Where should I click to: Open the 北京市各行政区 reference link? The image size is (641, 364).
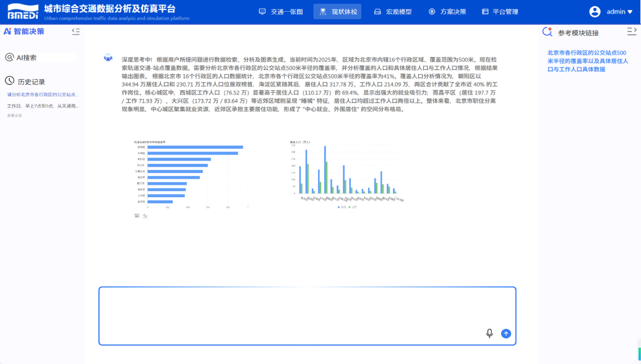(587, 61)
